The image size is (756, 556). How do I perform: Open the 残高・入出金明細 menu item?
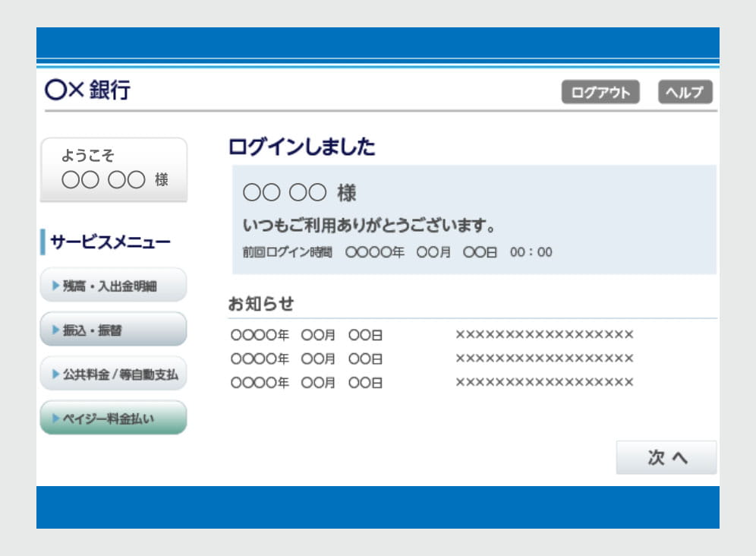(x=113, y=286)
